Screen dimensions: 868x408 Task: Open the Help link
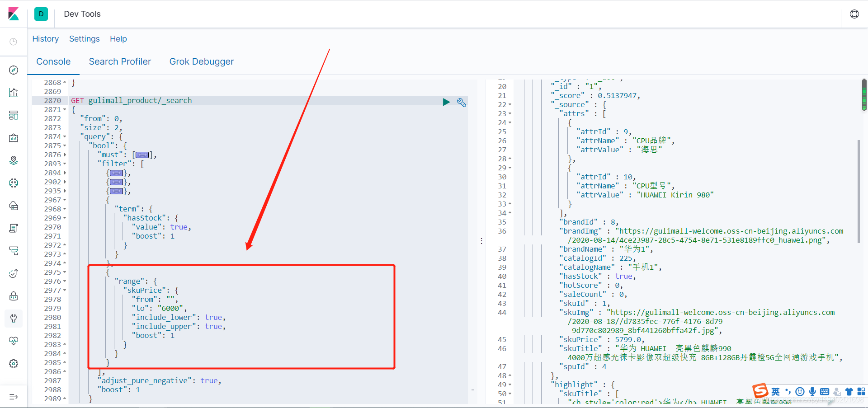coord(118,39)
